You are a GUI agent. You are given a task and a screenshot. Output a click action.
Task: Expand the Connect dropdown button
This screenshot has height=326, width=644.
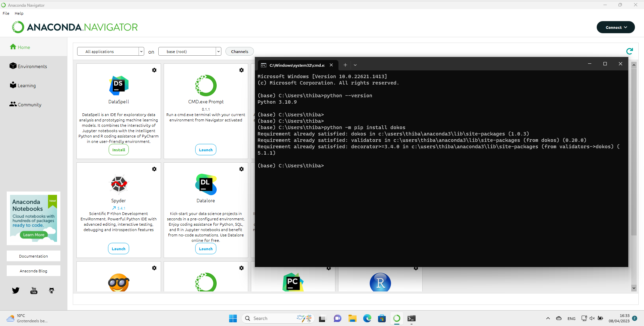(616, 28)
